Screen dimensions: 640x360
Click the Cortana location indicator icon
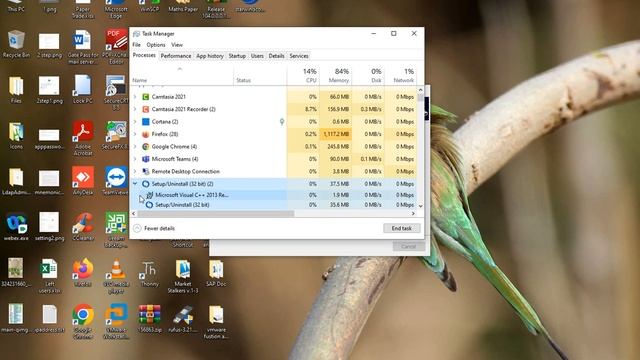point(282,122)
